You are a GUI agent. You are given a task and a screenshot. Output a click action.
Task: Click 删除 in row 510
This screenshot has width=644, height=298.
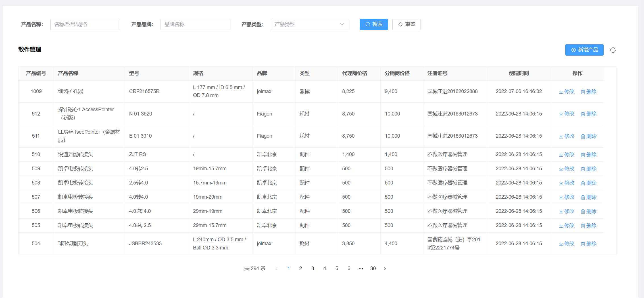[589, 155]
